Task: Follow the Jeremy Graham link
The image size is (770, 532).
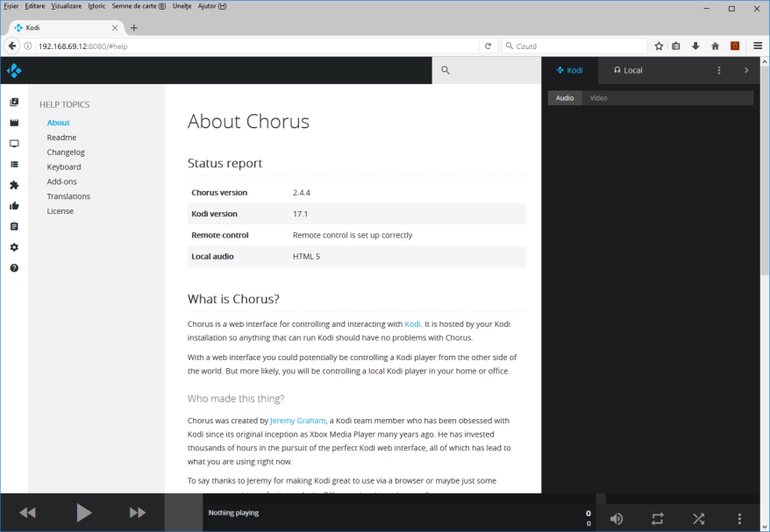Action: (298, 421)
